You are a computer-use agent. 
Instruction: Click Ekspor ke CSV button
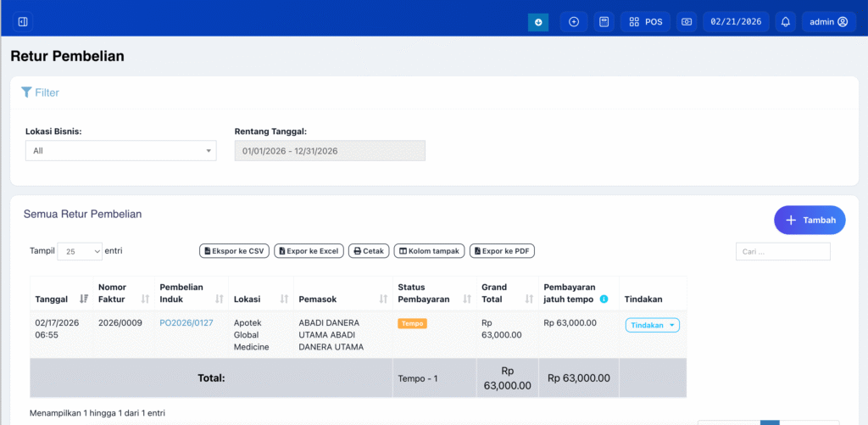point(234,251)
